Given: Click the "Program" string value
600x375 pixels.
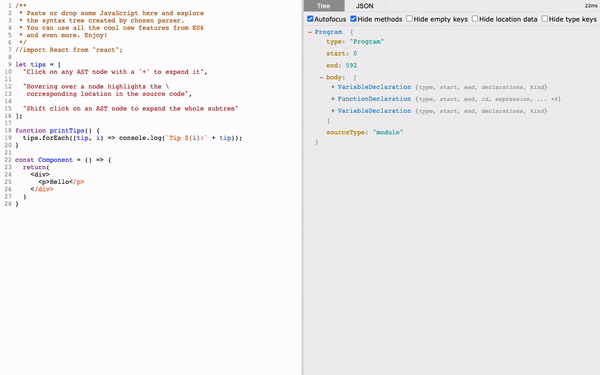Looking at the screenshot, I should [x=367, y=42].
